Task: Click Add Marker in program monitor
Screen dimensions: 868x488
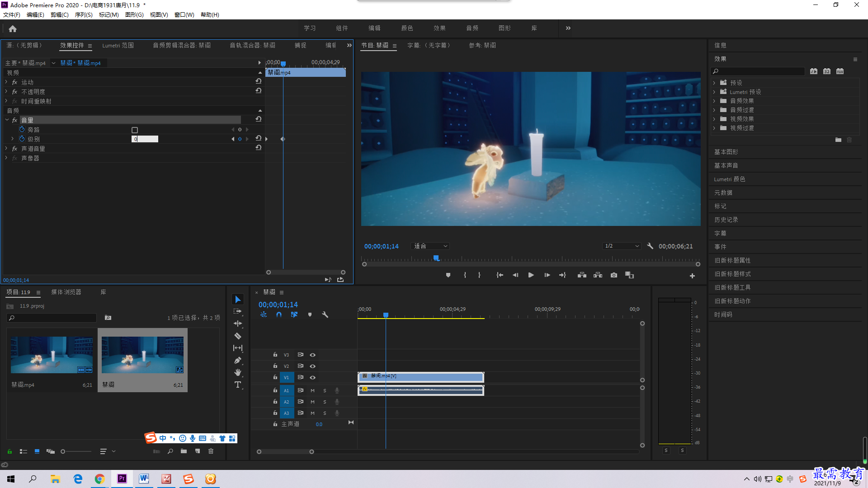Action: click(448, 275)
